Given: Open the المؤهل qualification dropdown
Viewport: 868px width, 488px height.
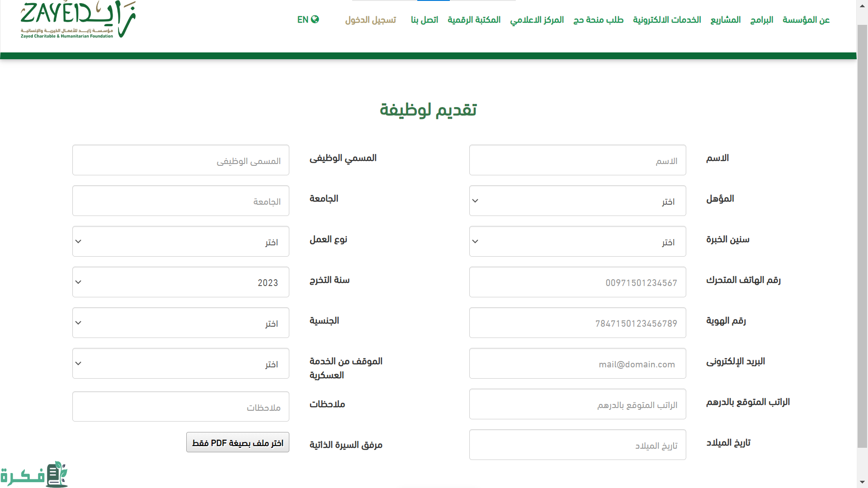Looking at the screenshot, I should [x=577, y=201].
